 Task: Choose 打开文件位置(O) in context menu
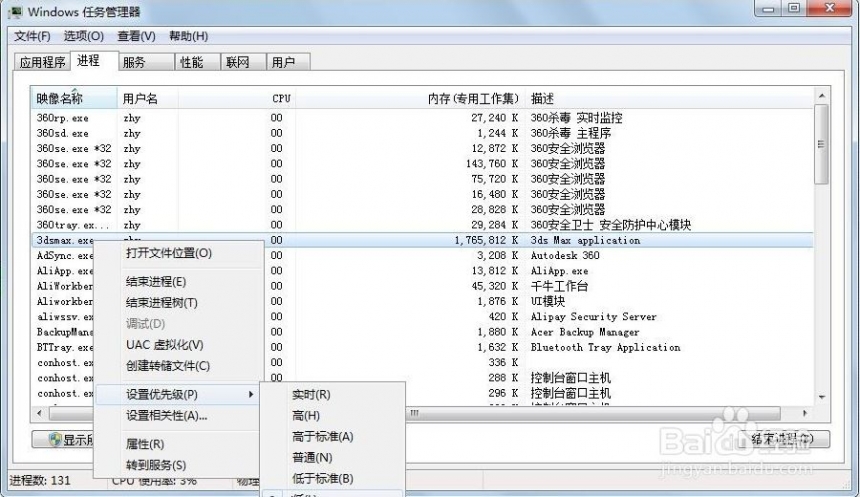(168, 253)
